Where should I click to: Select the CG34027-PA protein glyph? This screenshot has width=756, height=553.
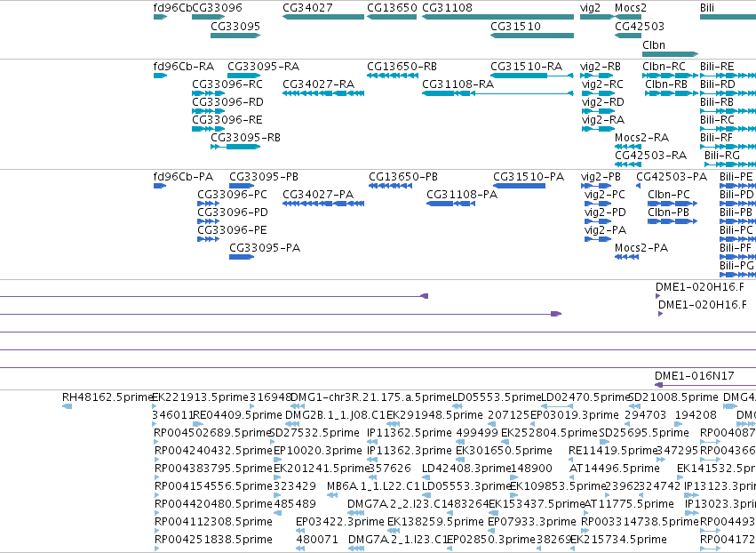(x=323, y=204)
